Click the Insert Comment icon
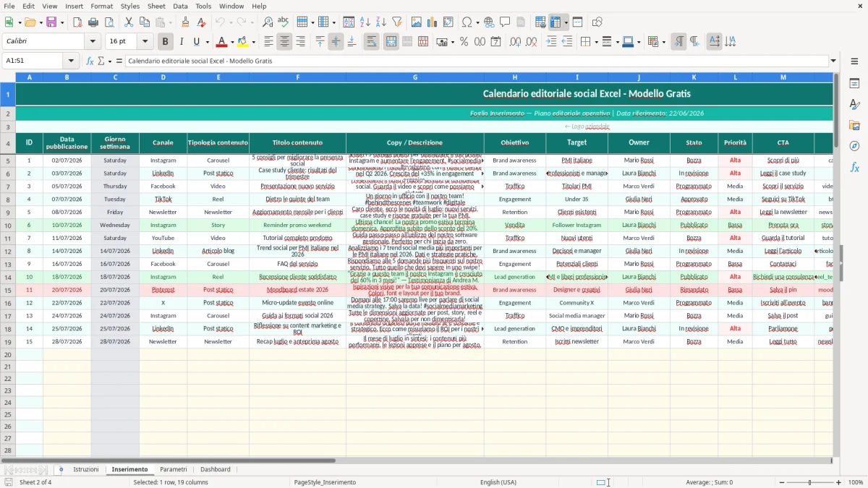 (x=505, y=22)
